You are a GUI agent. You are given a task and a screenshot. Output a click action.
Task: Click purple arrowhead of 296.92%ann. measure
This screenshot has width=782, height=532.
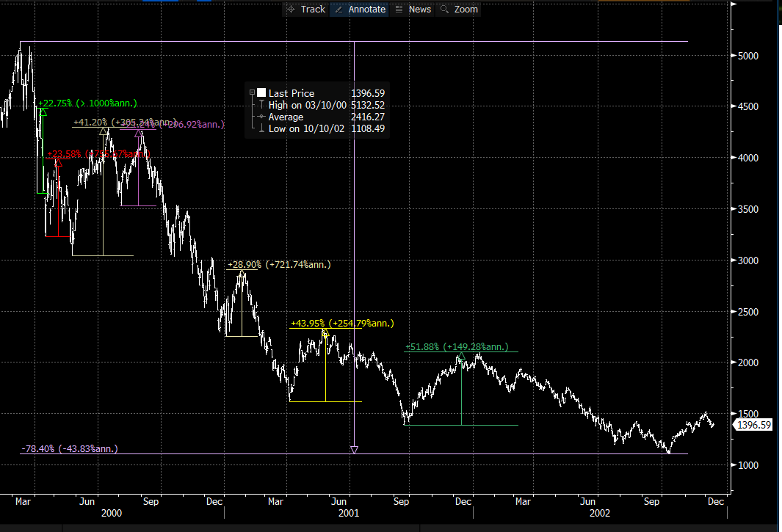pos(138,133)
